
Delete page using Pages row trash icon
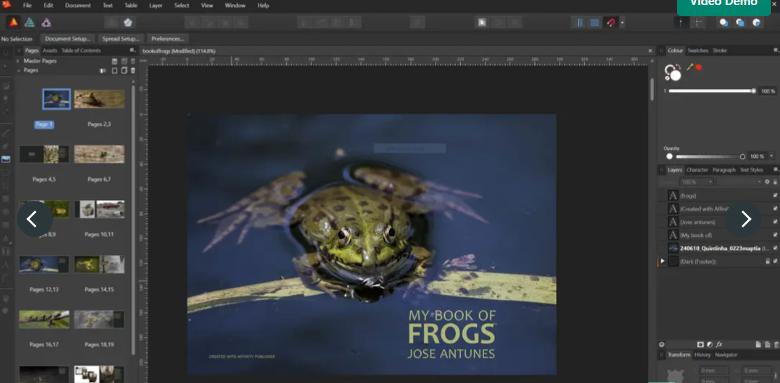133,71
